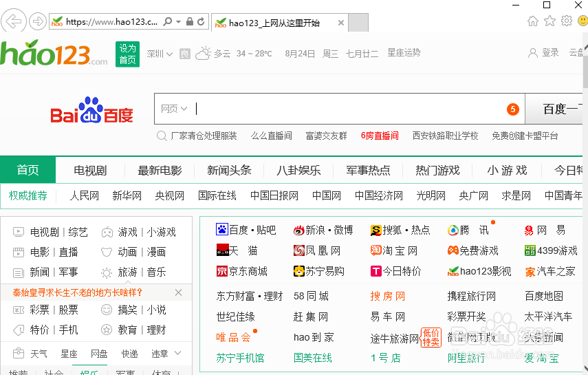Open the 星座运势 link
The height and width of the screenshot is (375, 588).
tap(404, 53)
